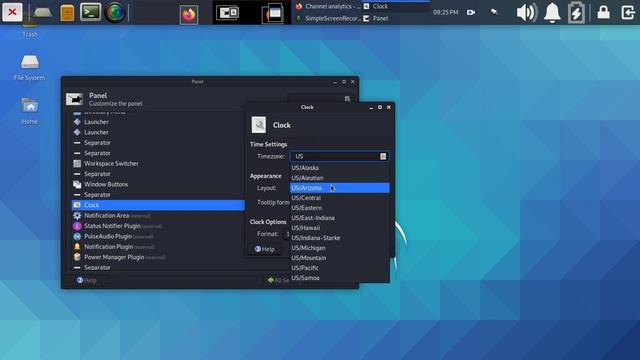Viewport: 640px width, 360px height.
Task: Choose US/Eastern from timezone suggestions
Action: [340, 208]
